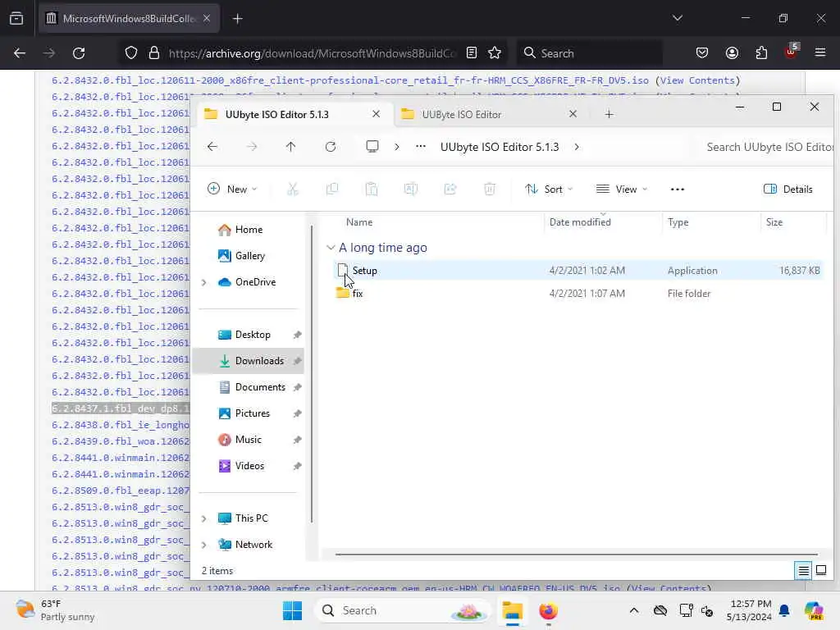Go back in Firefox browser

coord(20,53)
